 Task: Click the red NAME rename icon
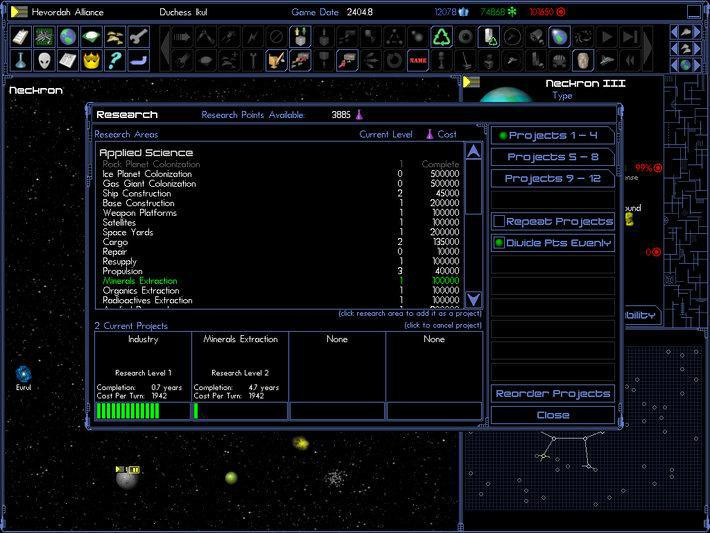pos(417,60)
